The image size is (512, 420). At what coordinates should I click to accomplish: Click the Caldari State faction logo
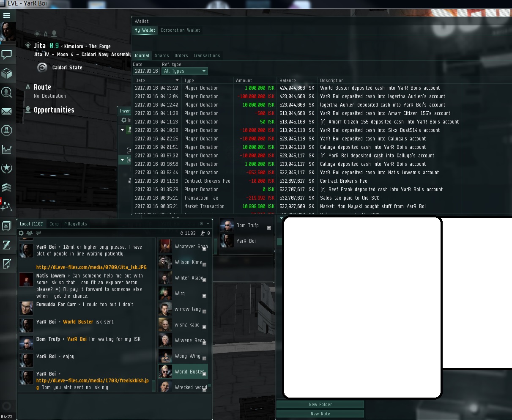pyautogui.click(x=42, y=67)
